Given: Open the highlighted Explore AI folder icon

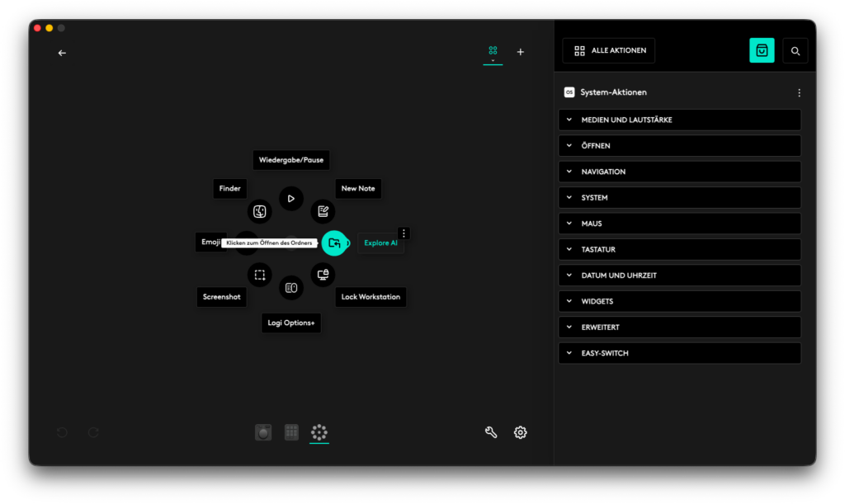Looking at the screenshot, I should pyautogui.click(x=334, y=243).
